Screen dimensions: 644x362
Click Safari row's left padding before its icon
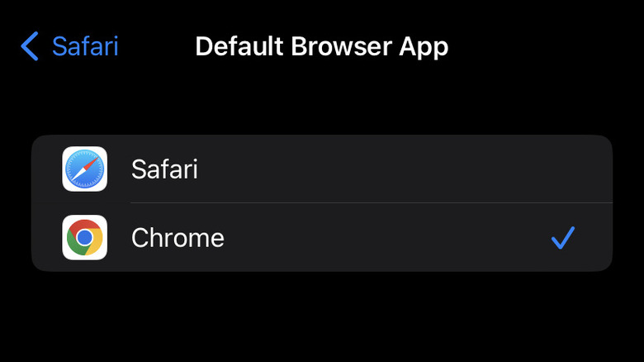pos(46,169)
